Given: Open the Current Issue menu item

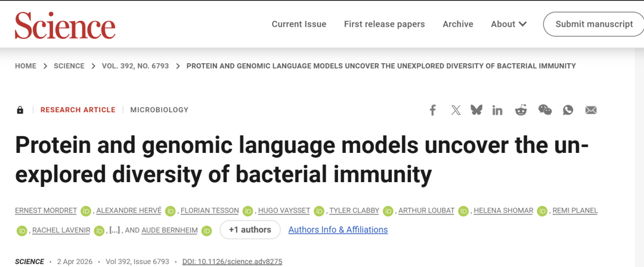Looking at the screenshot, I should point(299,24).
